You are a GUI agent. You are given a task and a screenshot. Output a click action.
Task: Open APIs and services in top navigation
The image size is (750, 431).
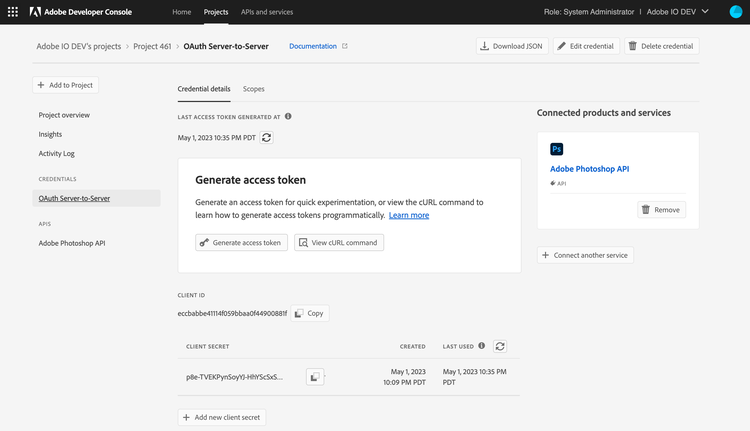click(267, 12)
